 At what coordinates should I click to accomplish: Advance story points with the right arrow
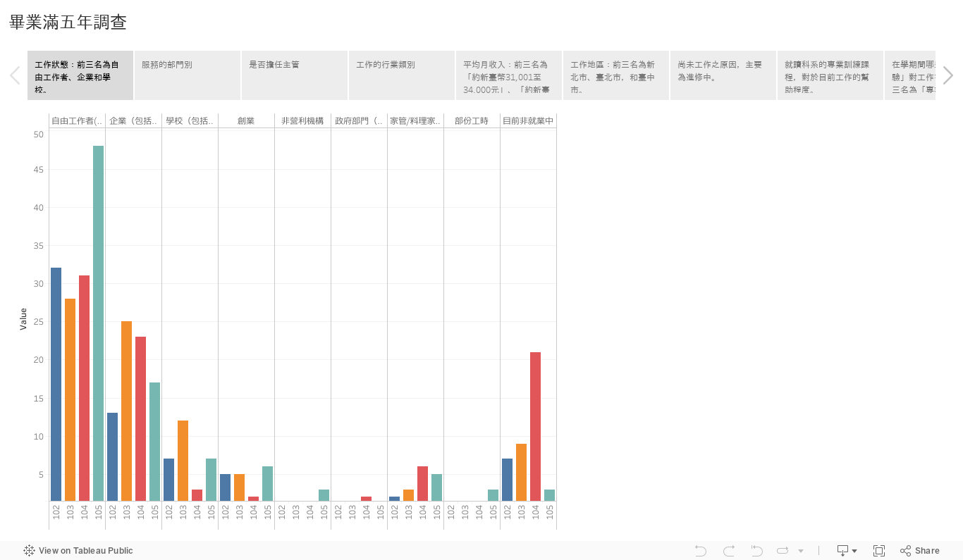[x=948, y=75]
